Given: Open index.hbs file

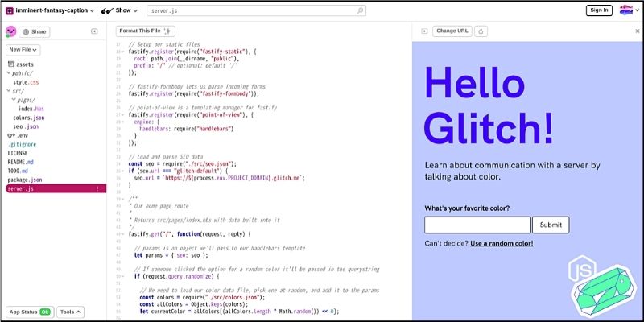Looking at the screenshot, I should (x=31, y=109).
